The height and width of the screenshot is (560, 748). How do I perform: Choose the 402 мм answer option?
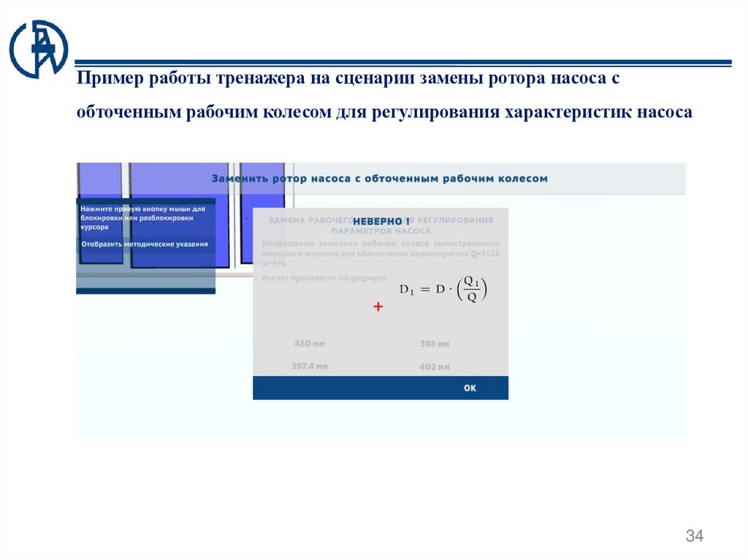click(x=435, y=367)
